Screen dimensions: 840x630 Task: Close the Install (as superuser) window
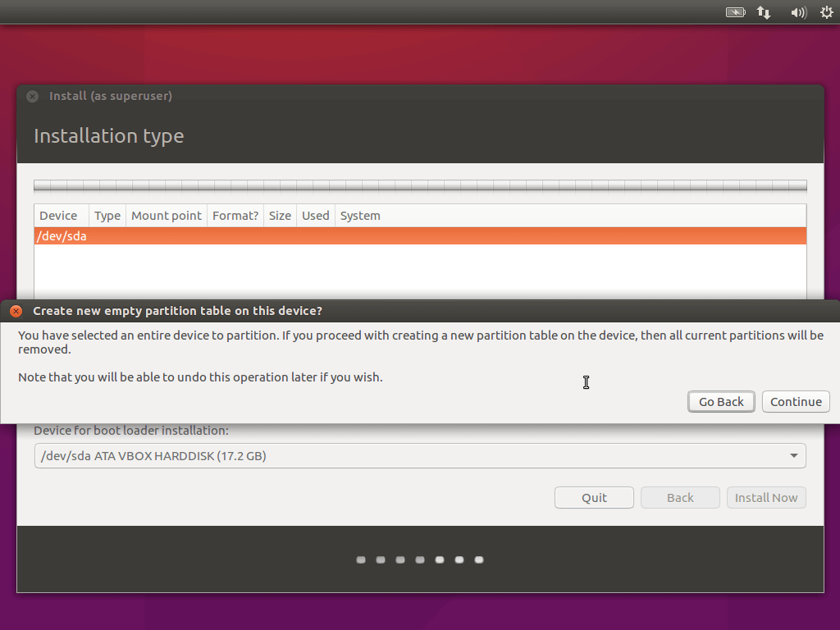[x=32, y=96]
